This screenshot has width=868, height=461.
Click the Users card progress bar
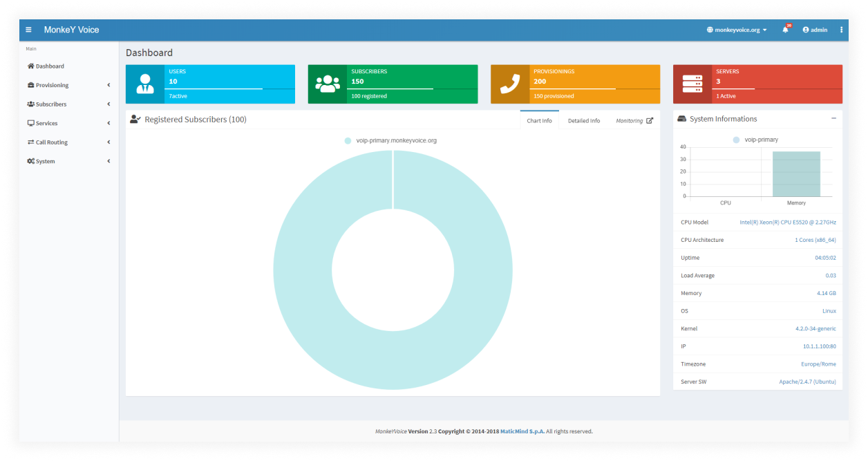[229, 88]
